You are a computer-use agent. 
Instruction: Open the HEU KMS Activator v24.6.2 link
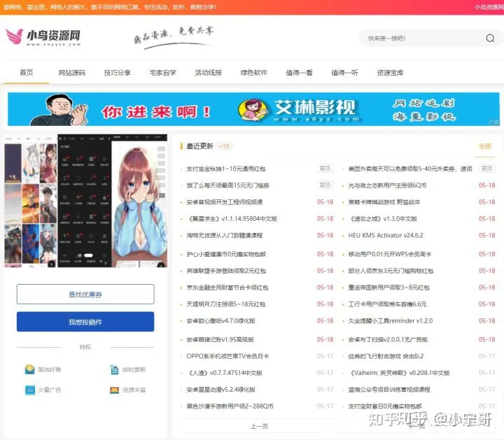tap(386, 236)
